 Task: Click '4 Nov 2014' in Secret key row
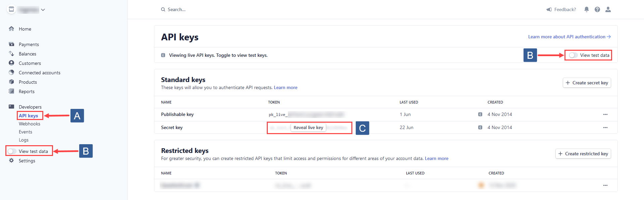click(x=500, y=127)
